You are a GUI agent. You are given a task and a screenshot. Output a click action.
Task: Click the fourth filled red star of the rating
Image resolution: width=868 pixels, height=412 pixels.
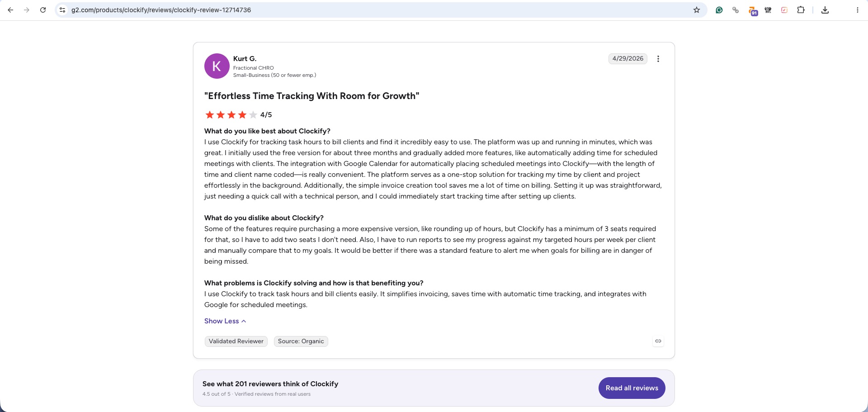242,115
